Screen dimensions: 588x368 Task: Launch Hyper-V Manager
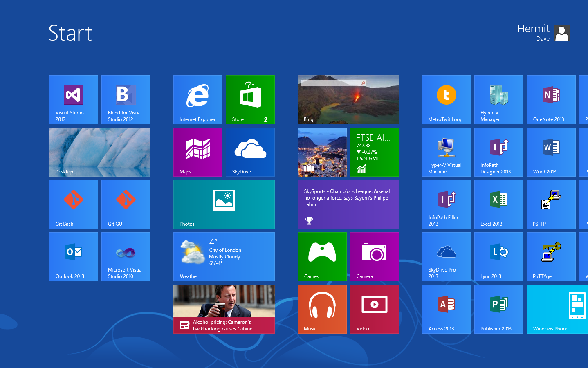499,100
